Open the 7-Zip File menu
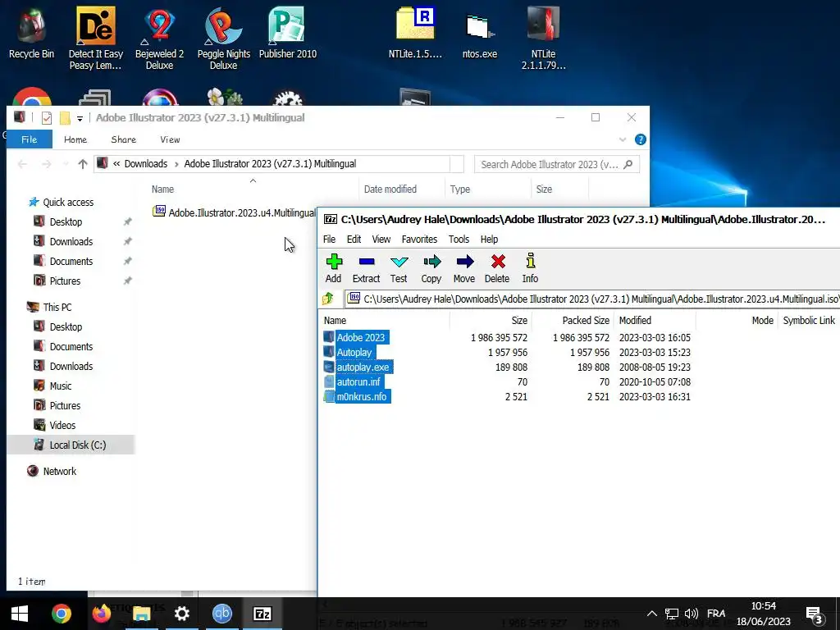 [330, 239]
